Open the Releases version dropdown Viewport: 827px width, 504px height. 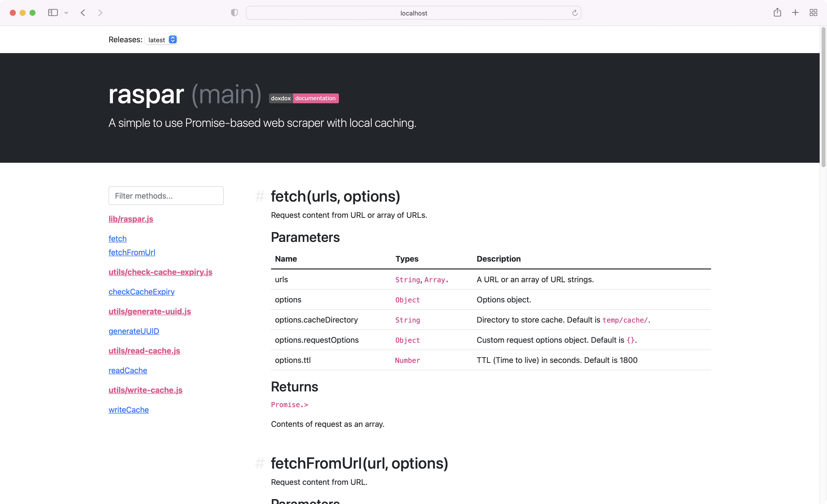pos(161,40)
